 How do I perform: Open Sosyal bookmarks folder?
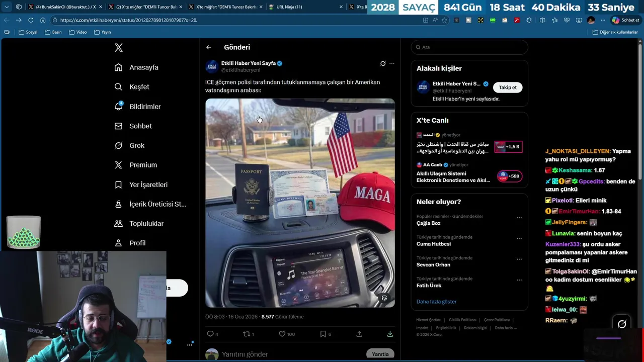pyautogui.click(x=28, y=32)
